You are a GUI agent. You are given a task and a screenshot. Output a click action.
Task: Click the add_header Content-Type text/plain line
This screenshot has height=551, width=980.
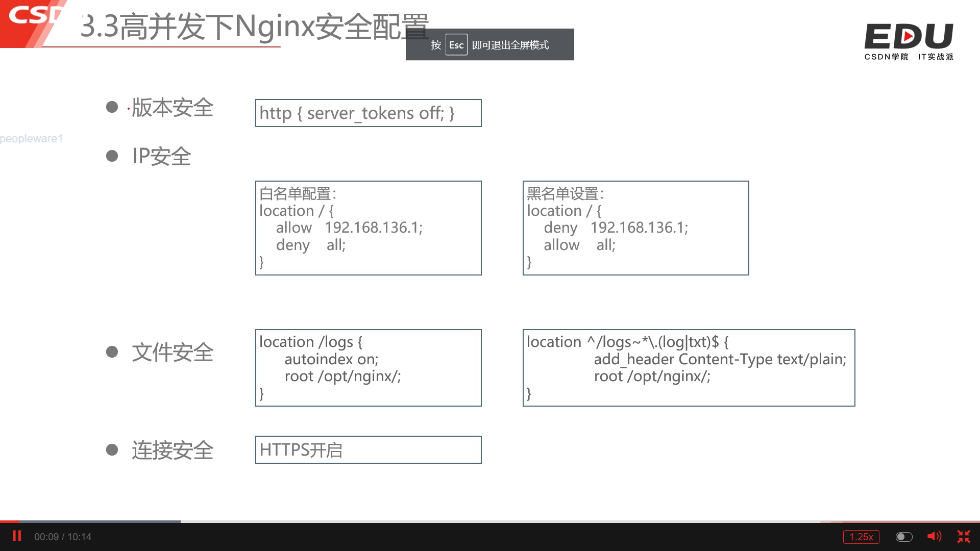pyautogui.click(x=720, y=359)
